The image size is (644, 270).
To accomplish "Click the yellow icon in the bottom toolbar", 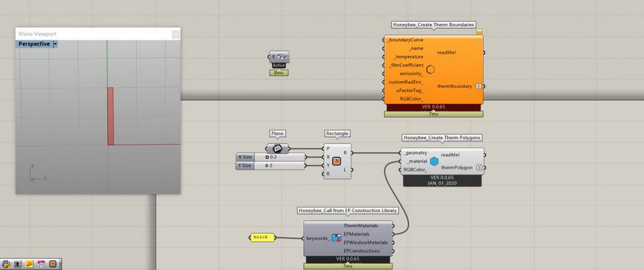I will click(x=30, y=264).
